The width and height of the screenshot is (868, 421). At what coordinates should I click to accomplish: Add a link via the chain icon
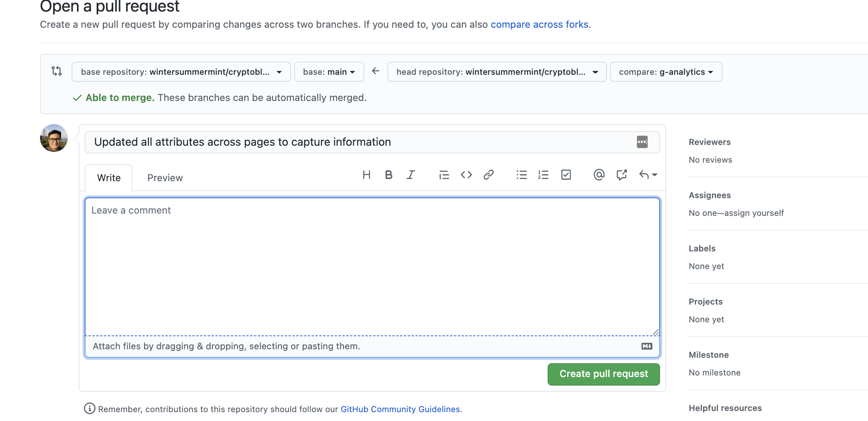coord(489,175)
